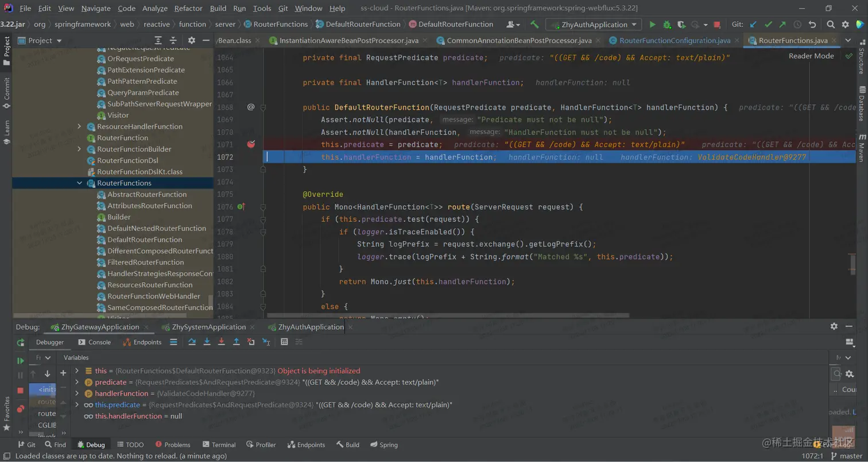Screen dimensions: 868x462
Task: Open the Analyze menu
Action: pyautogui.click(x=154, y=9)
